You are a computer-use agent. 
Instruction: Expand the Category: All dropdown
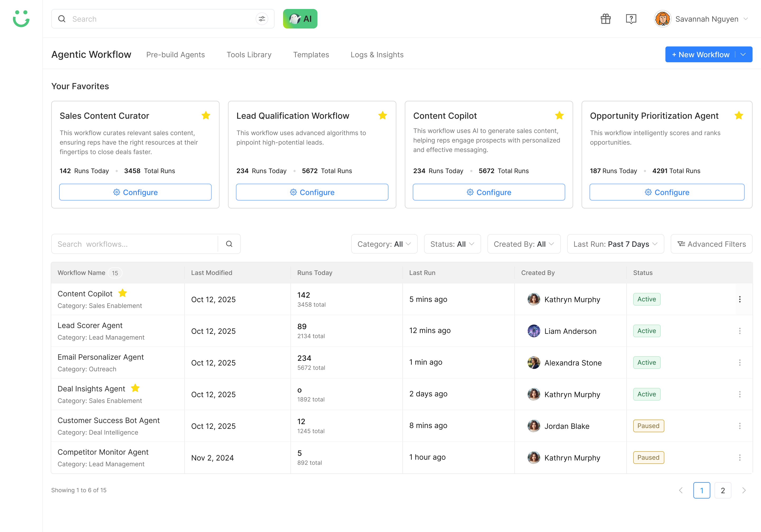[x=384, y=244]
